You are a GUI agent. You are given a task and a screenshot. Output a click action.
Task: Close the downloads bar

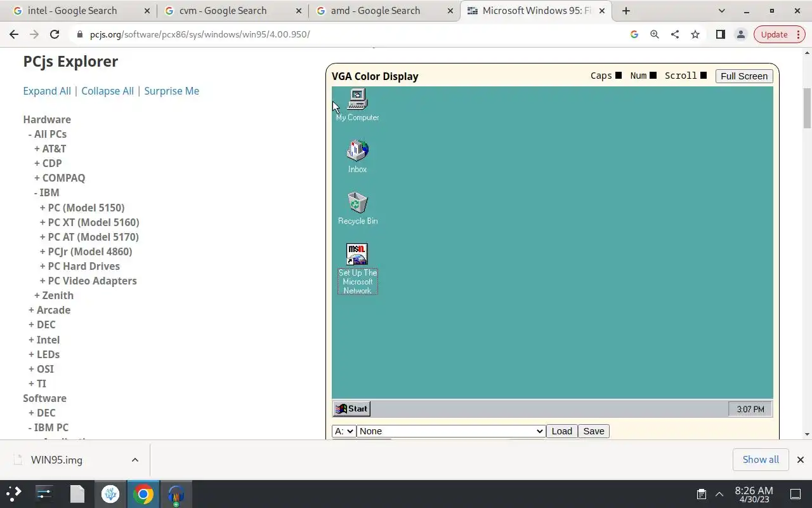tap(800, 460)
